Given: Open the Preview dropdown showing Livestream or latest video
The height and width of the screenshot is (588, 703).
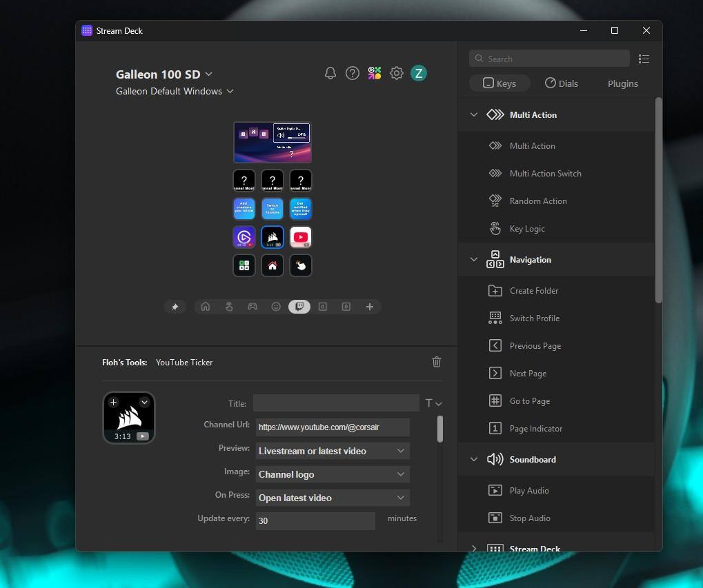Looking at the screenshot, I should tap(333, 451).
